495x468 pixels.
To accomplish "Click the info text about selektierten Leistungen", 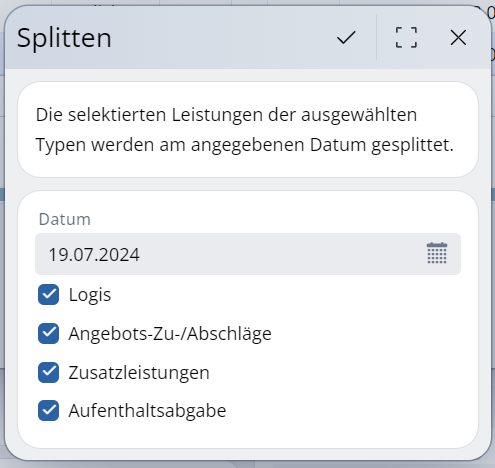I will point(245,129).
